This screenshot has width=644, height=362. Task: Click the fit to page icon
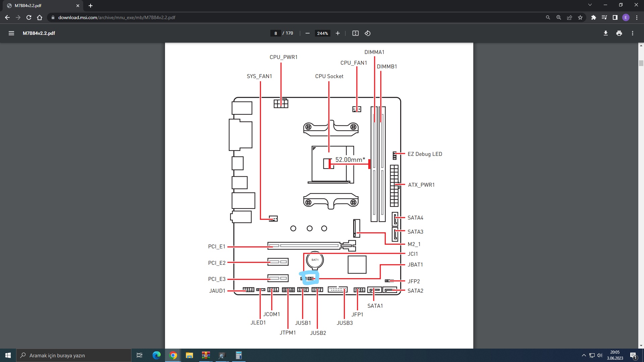click(355, 33)
